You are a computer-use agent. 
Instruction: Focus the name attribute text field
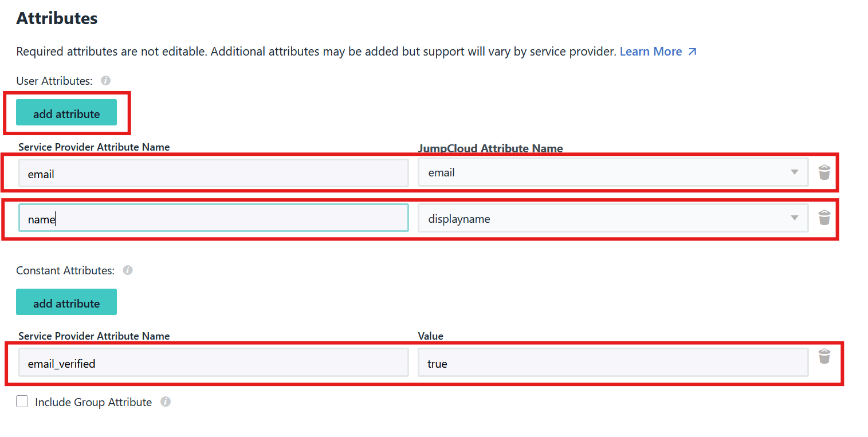tap(212, 218)
